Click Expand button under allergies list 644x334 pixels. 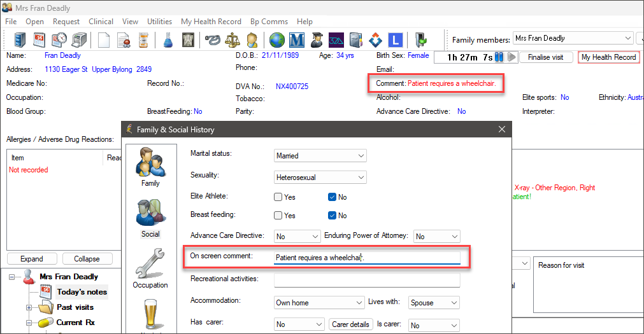click(32, 259)
